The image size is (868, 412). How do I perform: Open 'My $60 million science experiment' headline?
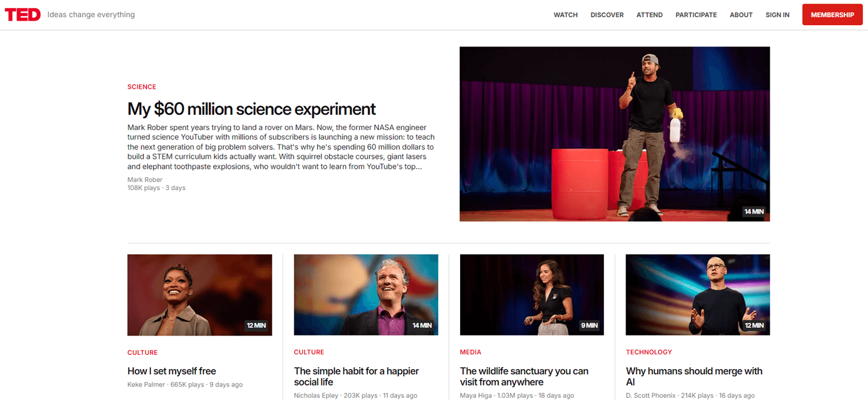pos(251,109)
